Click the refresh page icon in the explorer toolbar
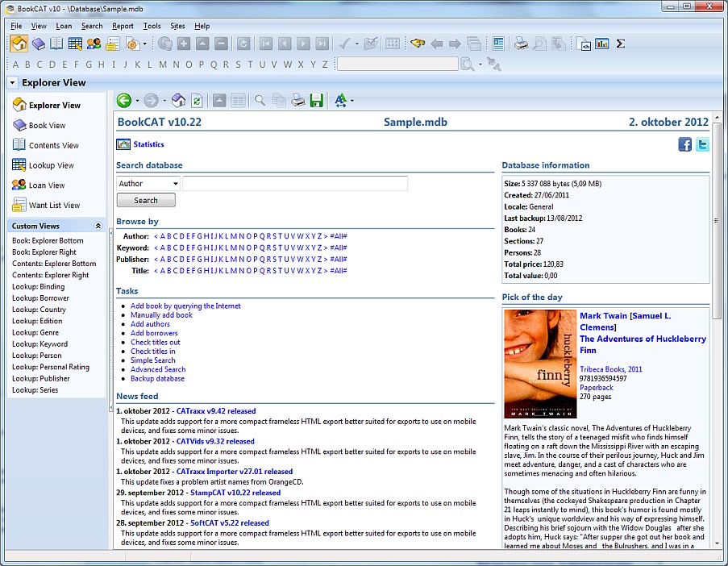 click(198, 100)
